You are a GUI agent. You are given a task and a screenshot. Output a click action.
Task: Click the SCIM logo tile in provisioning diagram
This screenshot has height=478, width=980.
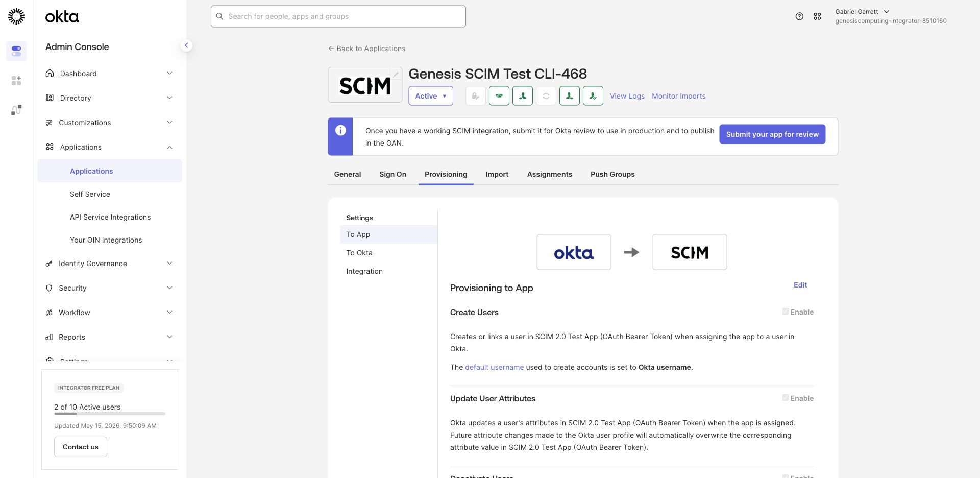click(690, 252)
